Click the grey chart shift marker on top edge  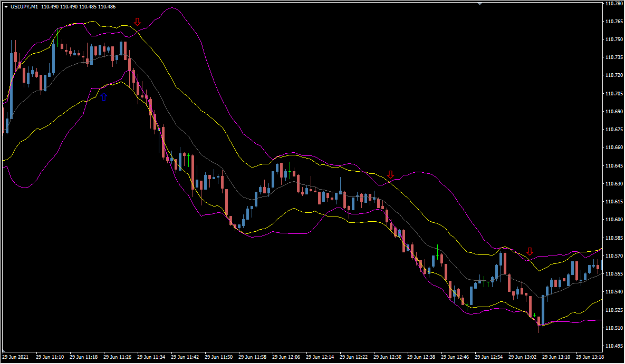(480, 3)
